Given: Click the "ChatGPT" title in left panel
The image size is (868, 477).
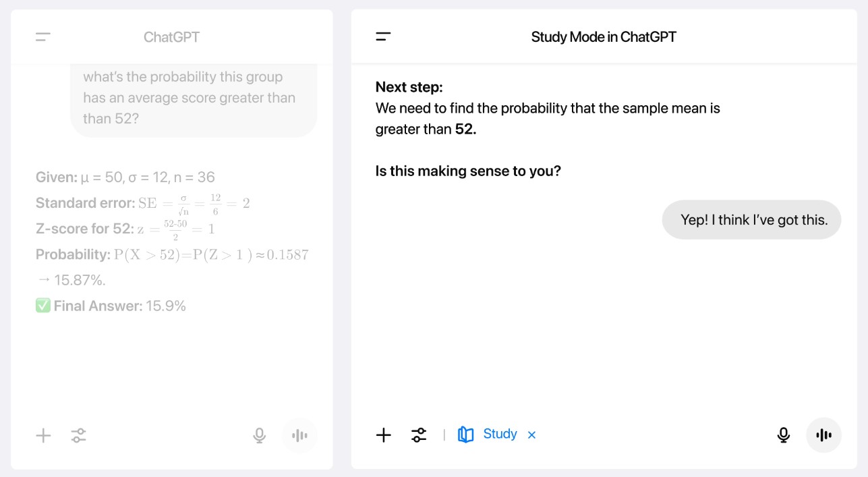Looking at the screenshot, I should click(x=171, y=37).
